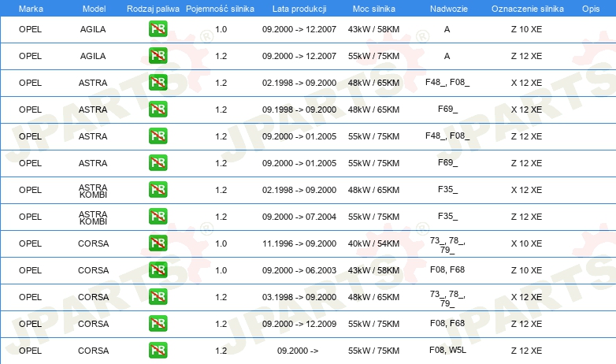Click 43kW / 58KM in the CORSA row
This screenshot has height=364, width=616.
click(373, 270)
